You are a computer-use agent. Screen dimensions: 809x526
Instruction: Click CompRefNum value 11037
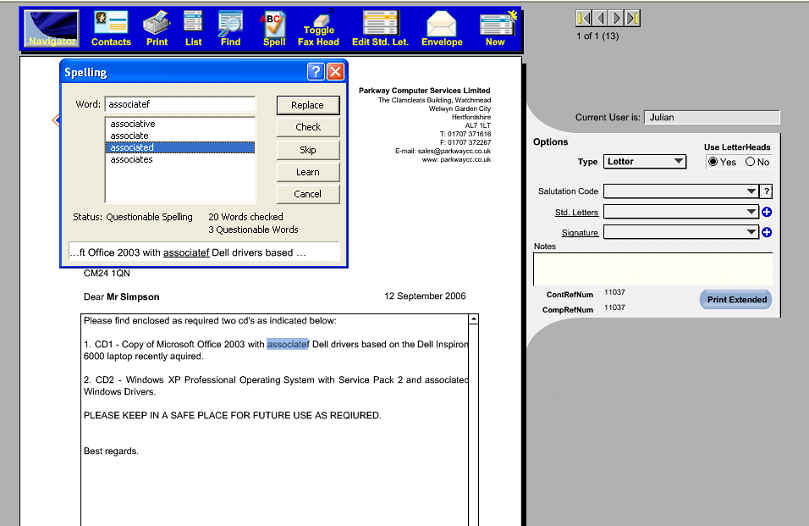614,308
